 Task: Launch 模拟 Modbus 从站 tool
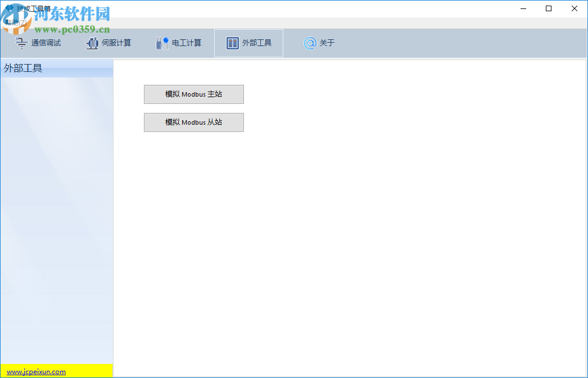(x=194, y=122)
